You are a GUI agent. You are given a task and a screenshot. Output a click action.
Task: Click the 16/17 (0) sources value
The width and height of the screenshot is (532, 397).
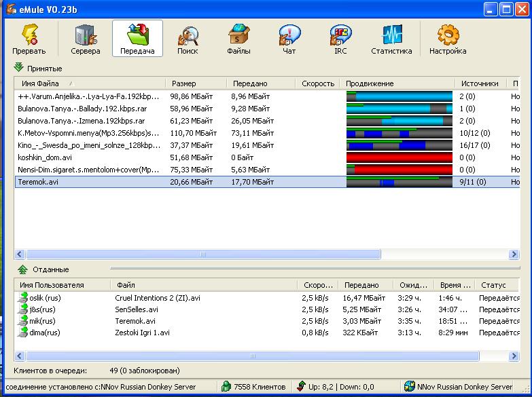tap(475, 145)
